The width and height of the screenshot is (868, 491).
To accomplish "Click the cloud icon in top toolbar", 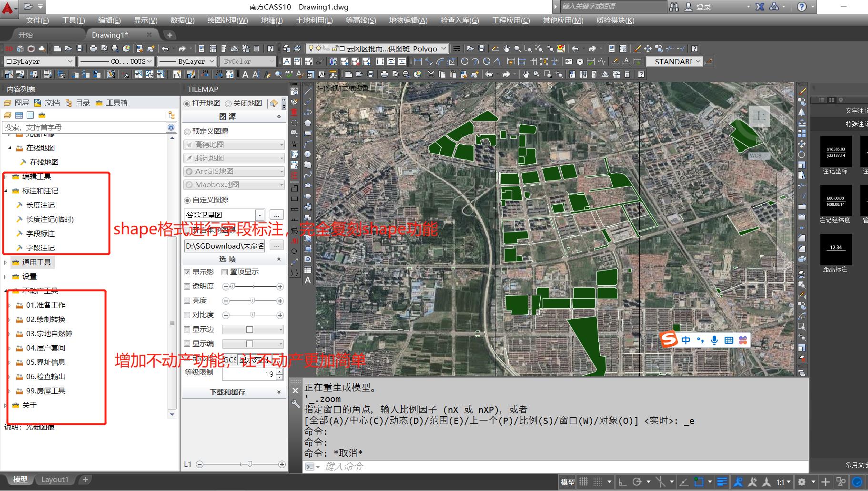I will tap(42, 49).
